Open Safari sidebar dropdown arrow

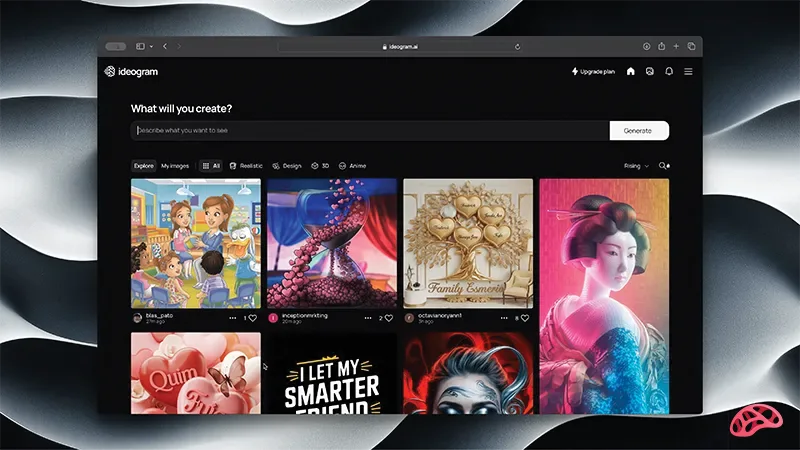[151, 46]
